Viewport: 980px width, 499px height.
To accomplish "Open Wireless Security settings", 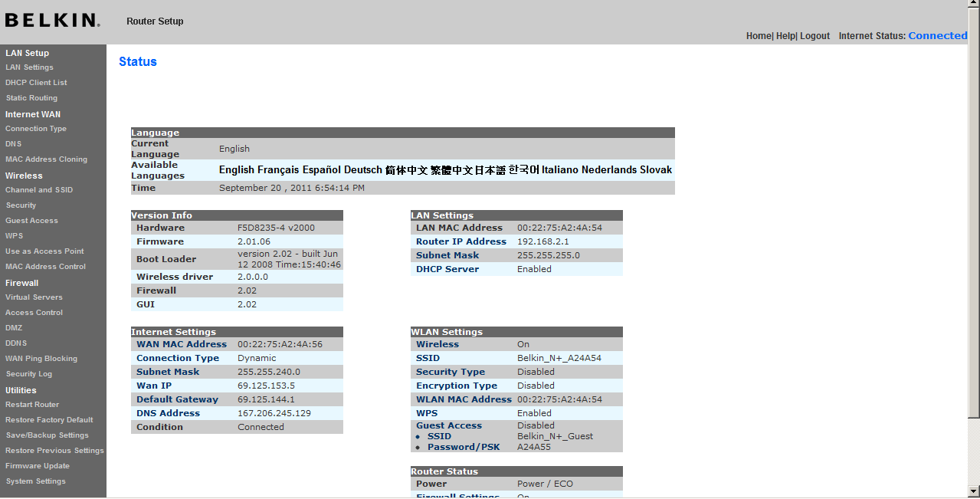I will [x=21, y=205].
